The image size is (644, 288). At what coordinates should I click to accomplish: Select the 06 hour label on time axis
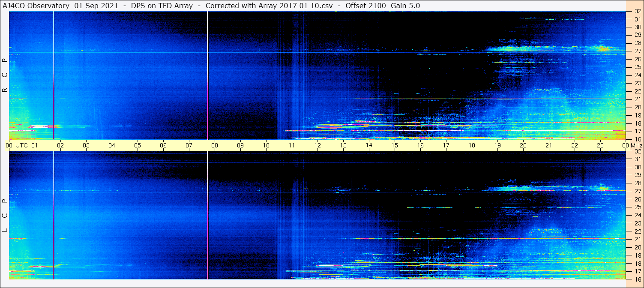pyautogui.click(x=163, y=145)
